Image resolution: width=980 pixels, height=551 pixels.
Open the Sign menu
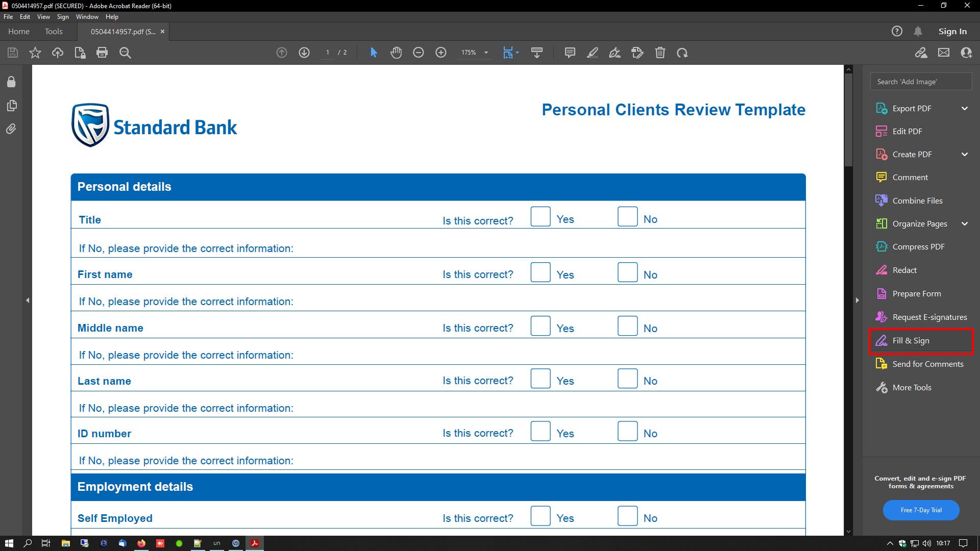[63, 16]
